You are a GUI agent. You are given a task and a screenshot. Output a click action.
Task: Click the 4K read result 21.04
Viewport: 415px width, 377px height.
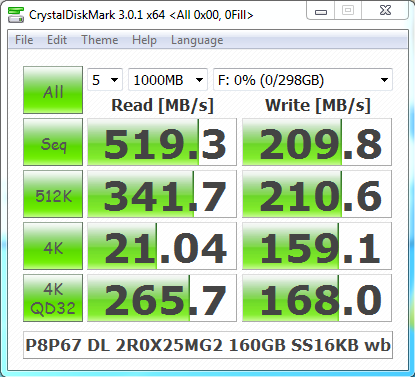pyautogui.click(x=162, y=246)
